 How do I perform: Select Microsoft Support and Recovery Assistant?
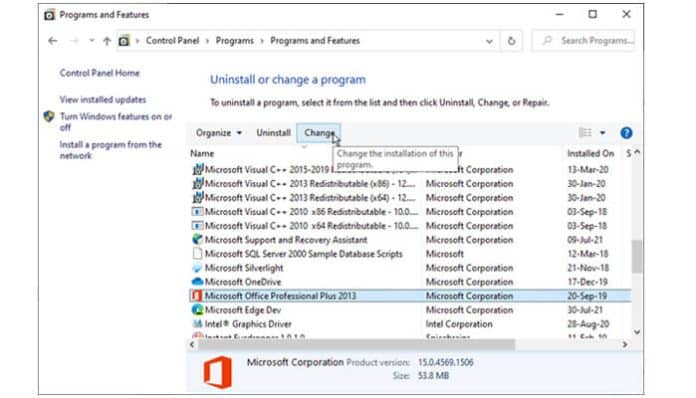point(409,240)
